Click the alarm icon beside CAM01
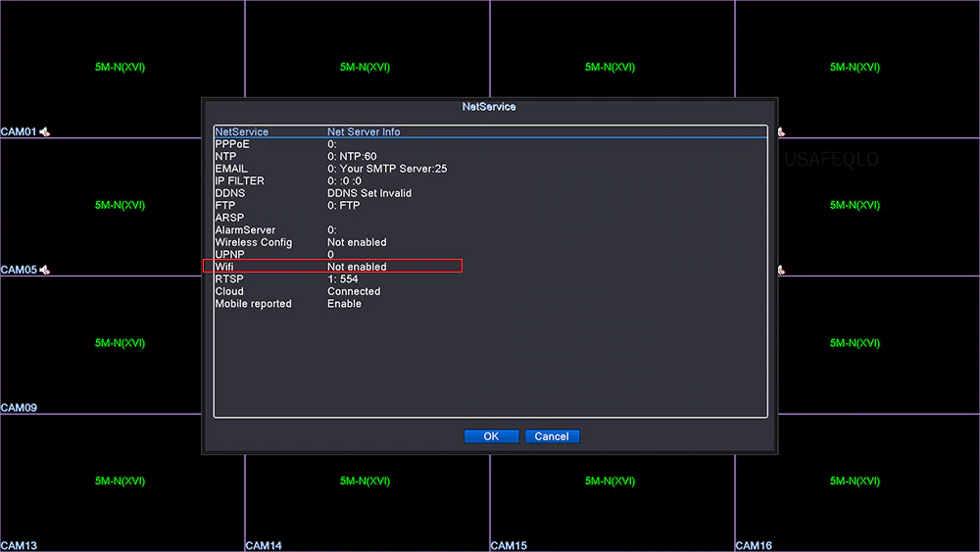Viewport: 980px width, 552px height. pyautogui.click(x=45, y=131)
